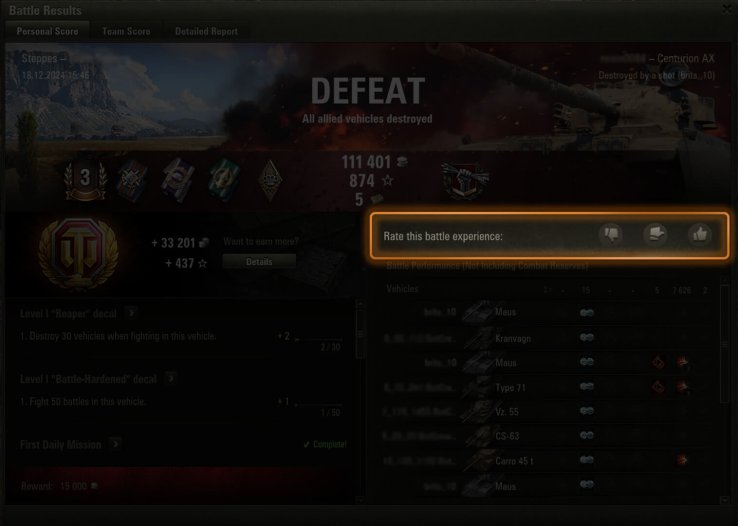
Task: Click the large World of Tanks emblem
Action: click(x=79, y=253)
